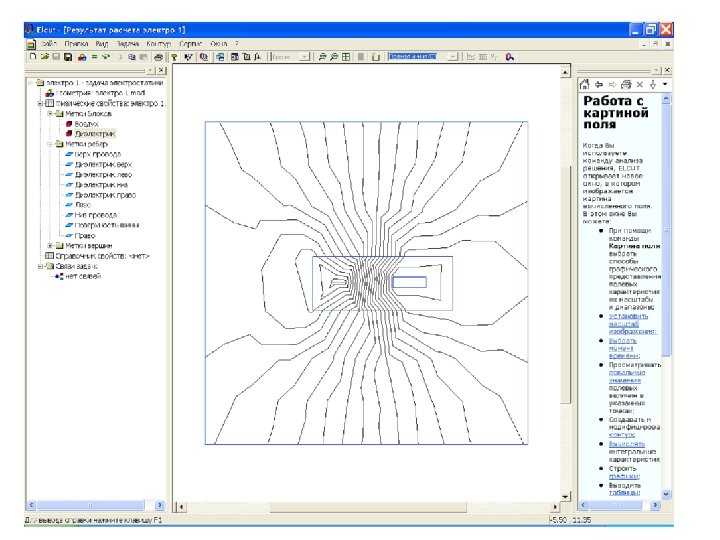Collapse the Физические свойства tree node
720x540 pixels.
40,103
